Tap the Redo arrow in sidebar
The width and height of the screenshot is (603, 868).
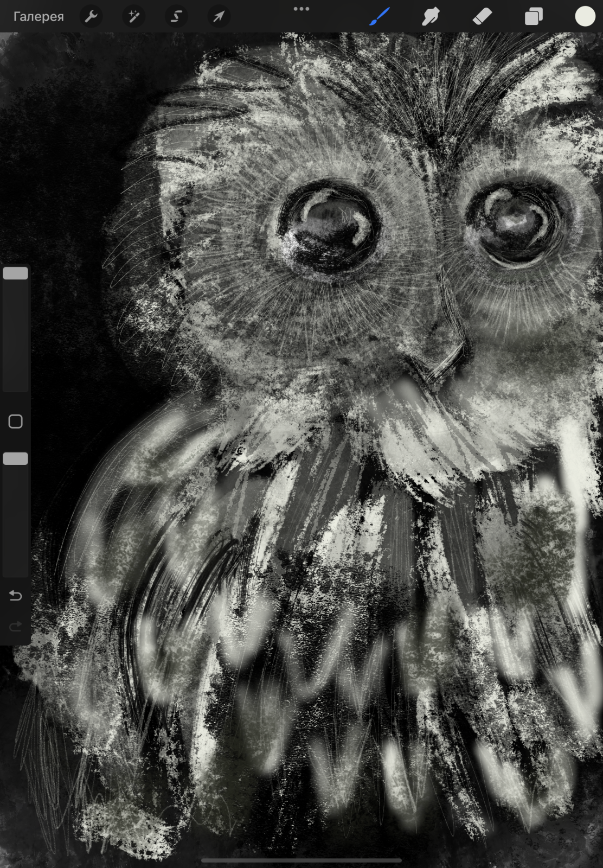click(15, 627)
